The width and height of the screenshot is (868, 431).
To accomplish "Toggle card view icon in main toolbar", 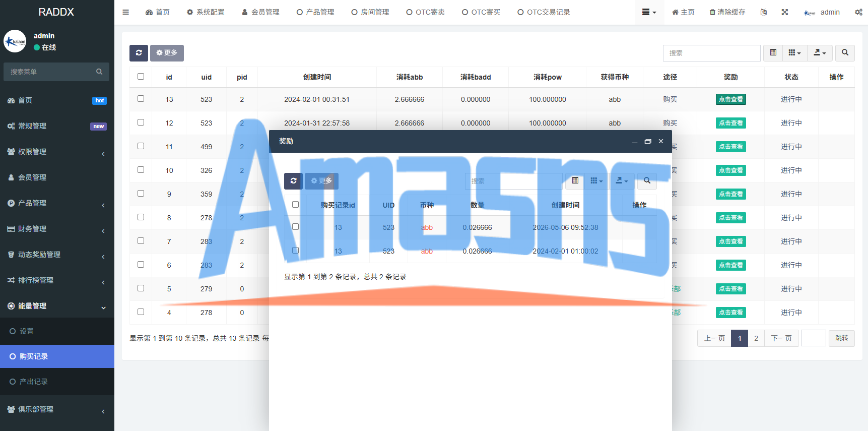I will (773, 53).
